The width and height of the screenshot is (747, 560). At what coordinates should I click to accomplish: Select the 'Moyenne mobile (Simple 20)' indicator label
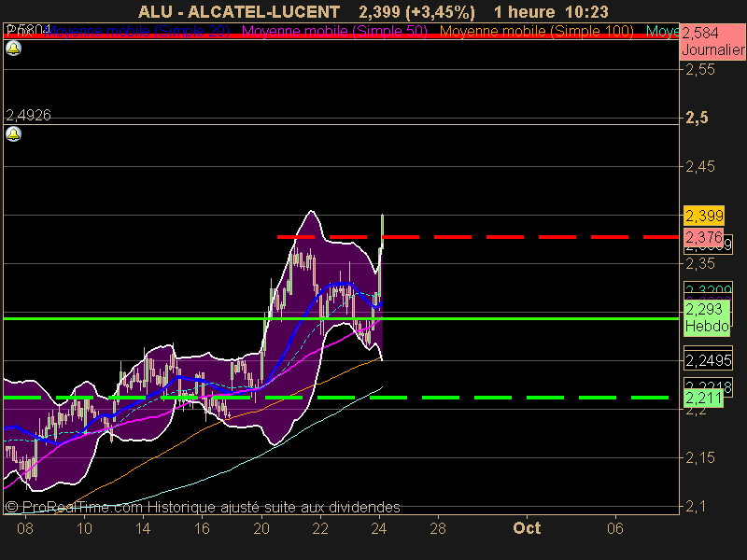click(136, 32)
